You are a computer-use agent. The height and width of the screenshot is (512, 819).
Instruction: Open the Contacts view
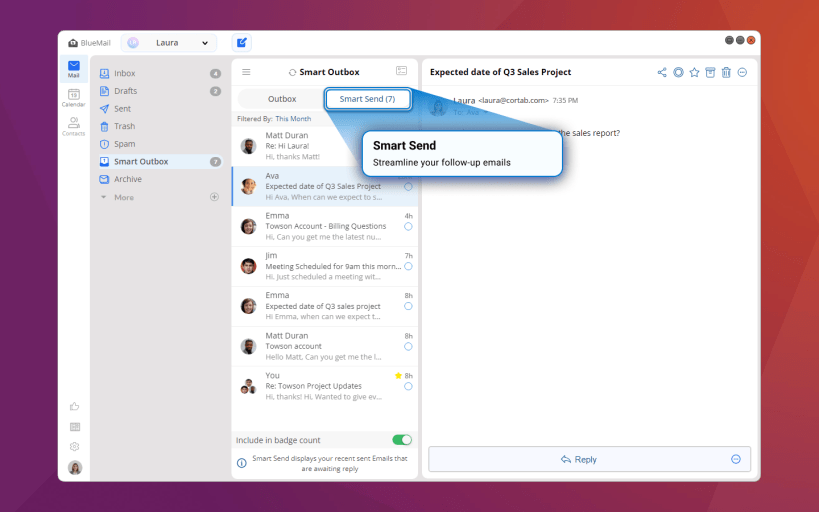coord(74,126)
